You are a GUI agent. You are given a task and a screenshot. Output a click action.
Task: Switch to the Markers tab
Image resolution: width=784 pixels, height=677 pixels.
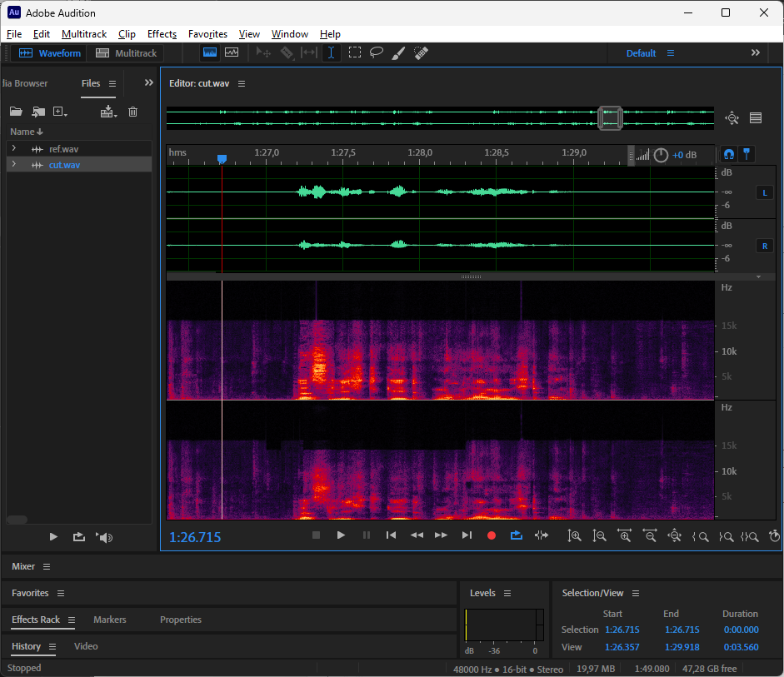pos(110,620)
